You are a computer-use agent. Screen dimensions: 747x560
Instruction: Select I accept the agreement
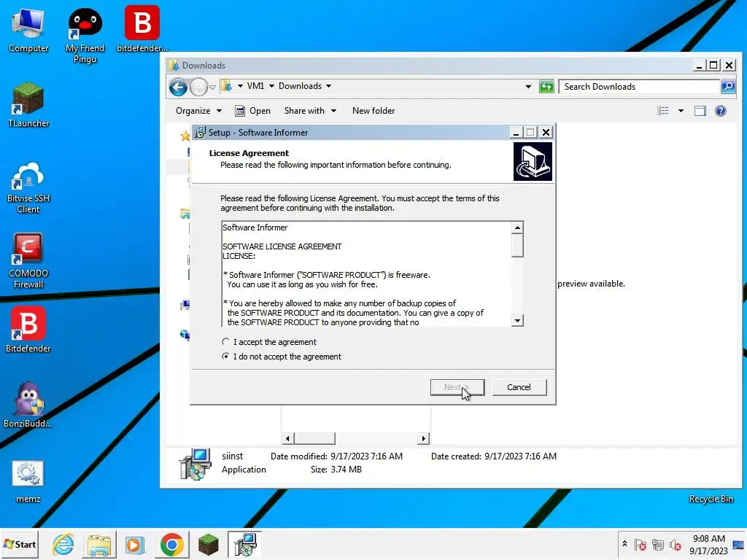point(269,342)
